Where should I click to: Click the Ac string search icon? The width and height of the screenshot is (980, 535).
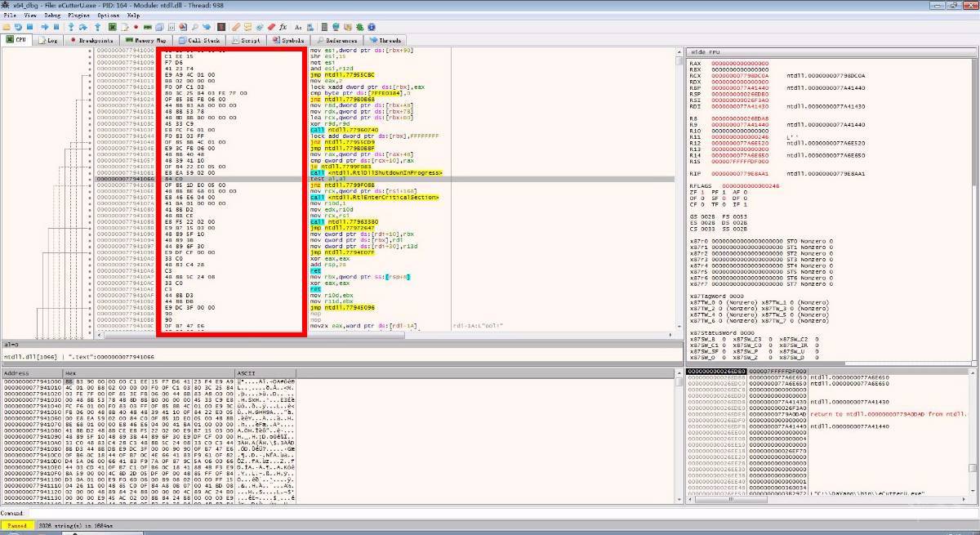298,27
